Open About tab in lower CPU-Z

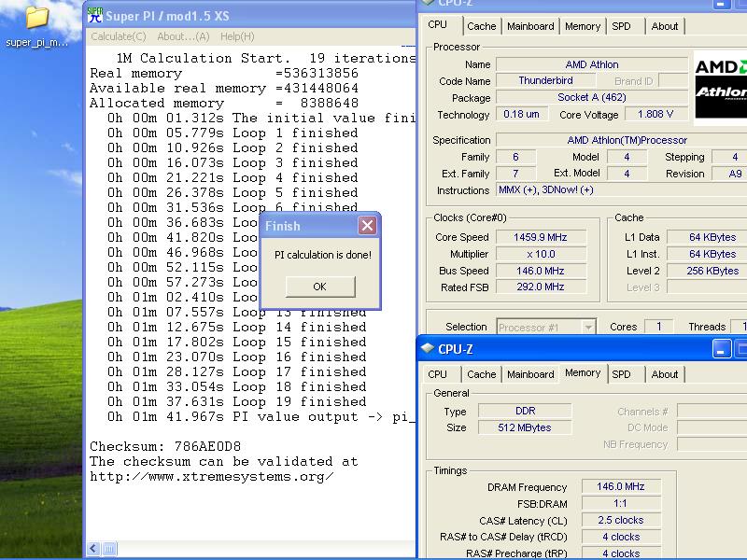[x=665, y=374]
